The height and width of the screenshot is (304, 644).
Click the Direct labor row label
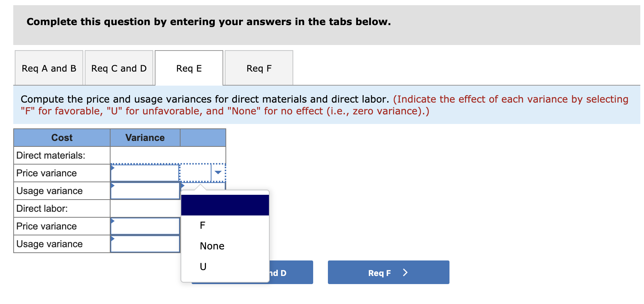pyautogui.click(x=42, y=208)
